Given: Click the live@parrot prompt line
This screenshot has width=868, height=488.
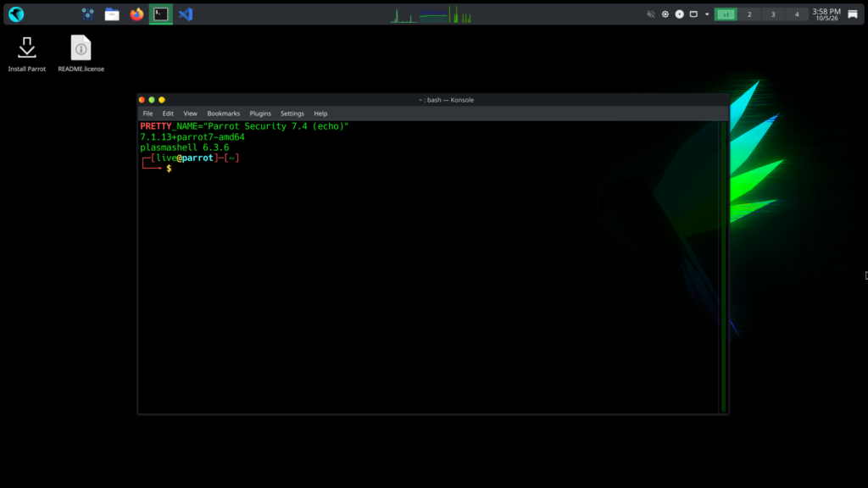Looking at the screenshot, I should coord(191,158).
